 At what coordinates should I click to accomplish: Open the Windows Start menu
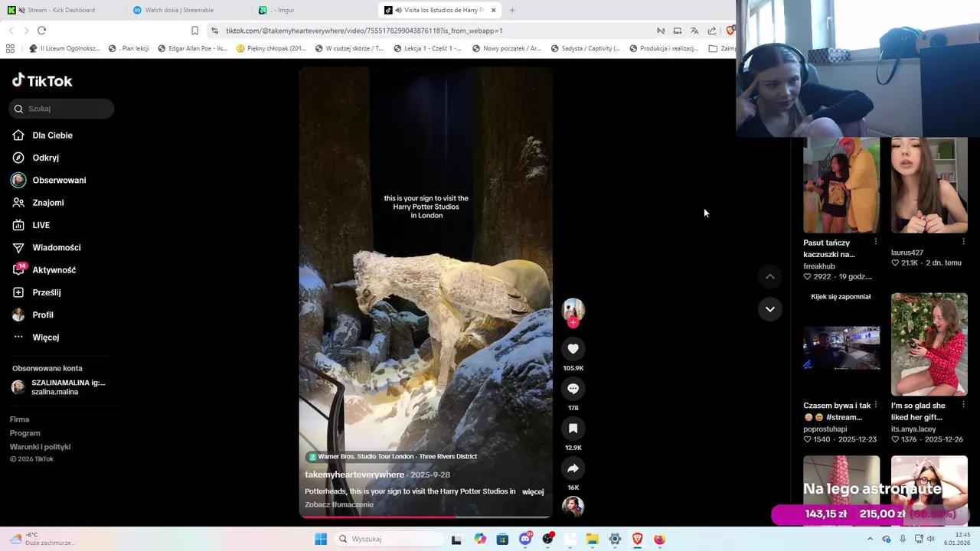(x=321, y=539)
